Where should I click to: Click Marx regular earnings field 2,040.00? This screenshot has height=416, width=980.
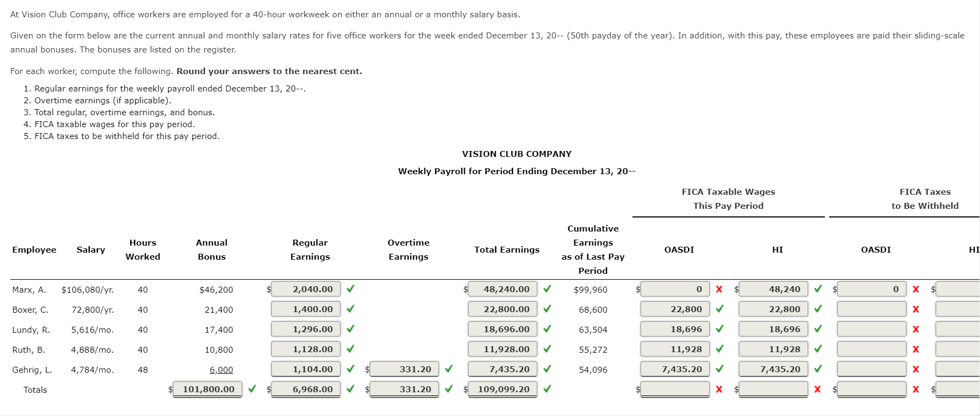(306, 289)
